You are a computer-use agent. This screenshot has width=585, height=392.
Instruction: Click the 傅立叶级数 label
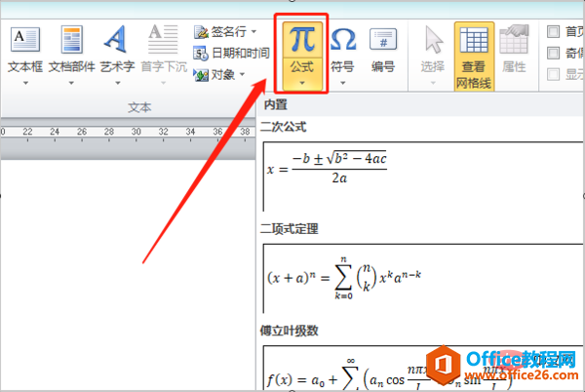tap(290, 331)
